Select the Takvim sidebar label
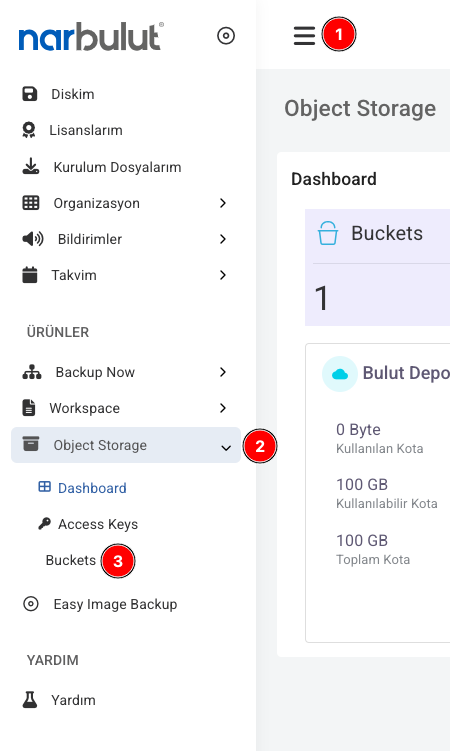 [x=74, y=275]
